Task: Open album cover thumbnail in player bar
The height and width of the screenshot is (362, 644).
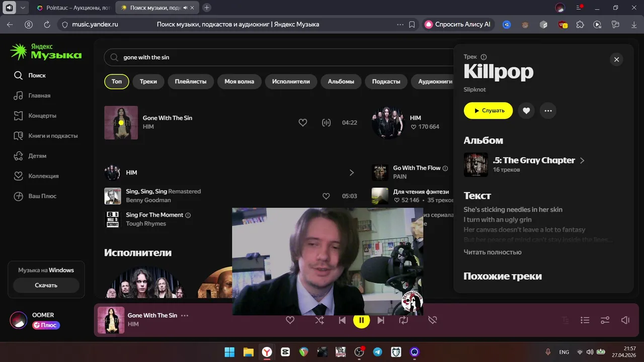Action: (111, 320)
